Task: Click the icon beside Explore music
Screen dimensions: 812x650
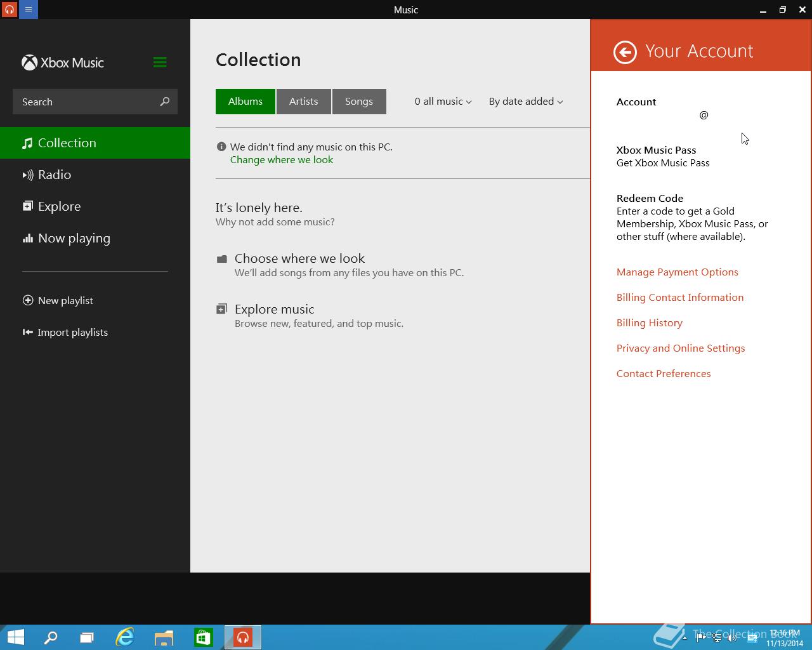Action: (221, 309)
